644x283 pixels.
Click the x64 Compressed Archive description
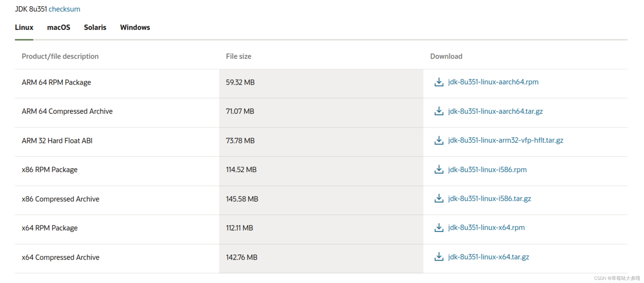coord(60,257)
